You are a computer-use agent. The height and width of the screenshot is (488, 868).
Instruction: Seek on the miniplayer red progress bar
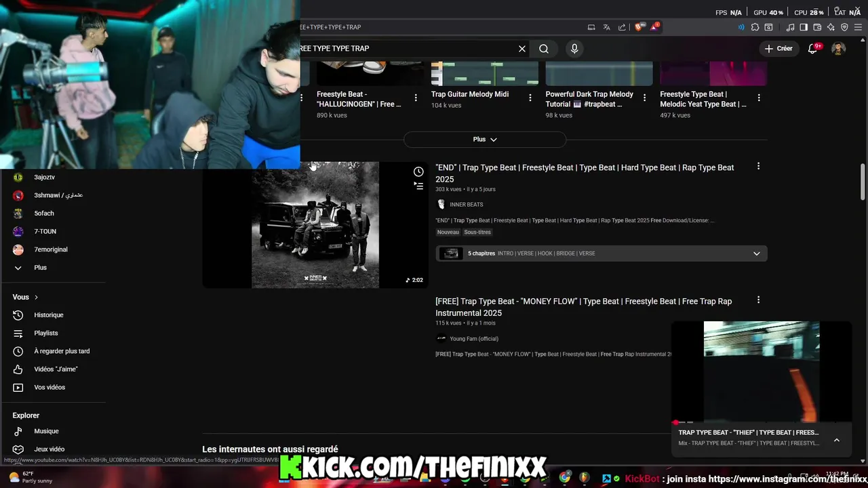[762, 422]
